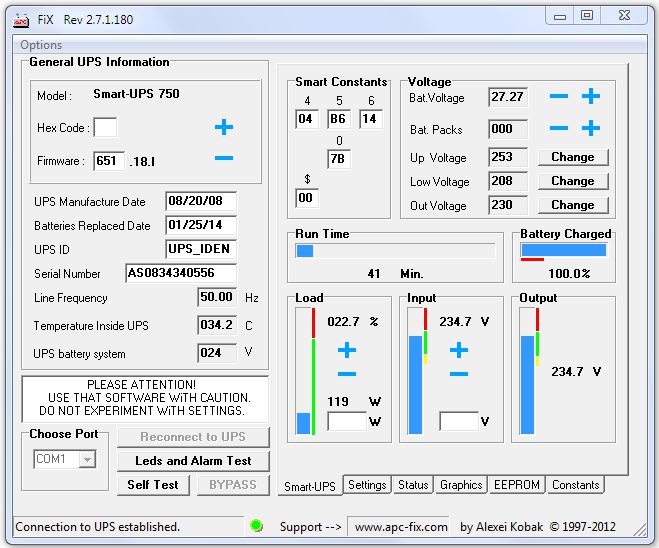This screenshot has height=548, width=659.
Task: Switch to the EEPROM tab
Action: 517,485
